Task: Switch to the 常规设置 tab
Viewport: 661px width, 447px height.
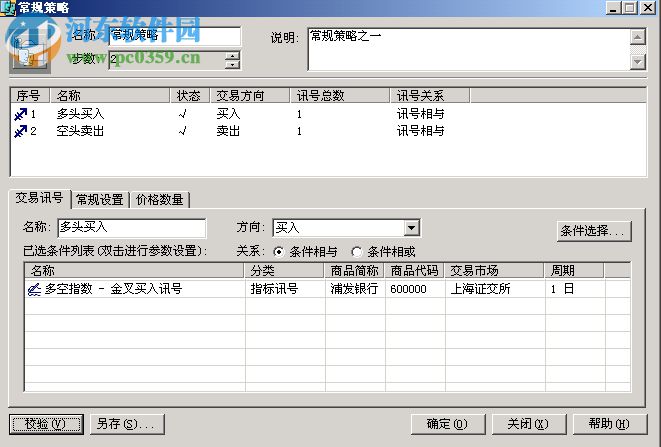Action: 100,199
